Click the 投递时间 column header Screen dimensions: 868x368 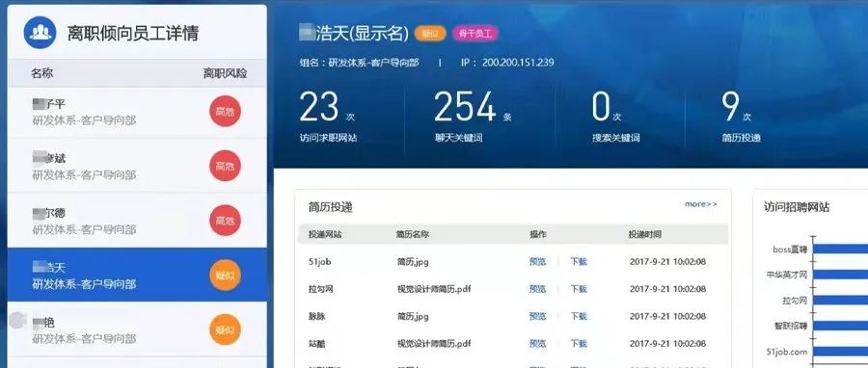tap(645, 234)
